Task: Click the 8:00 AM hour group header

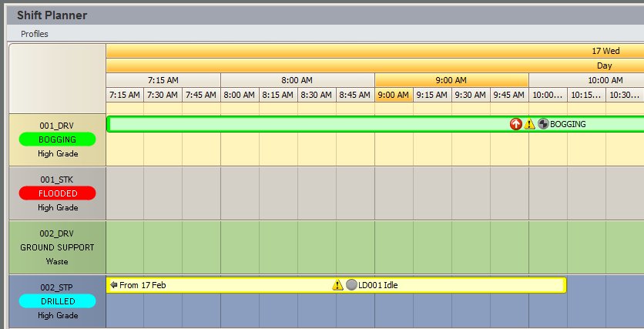Action: click(x=297, y=80)
